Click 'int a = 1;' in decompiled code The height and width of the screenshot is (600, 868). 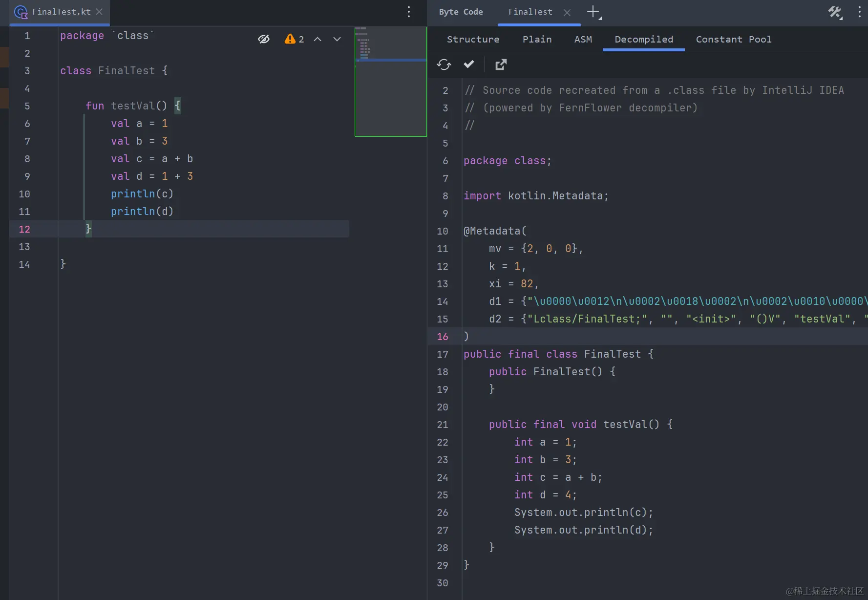pos(546,442)
